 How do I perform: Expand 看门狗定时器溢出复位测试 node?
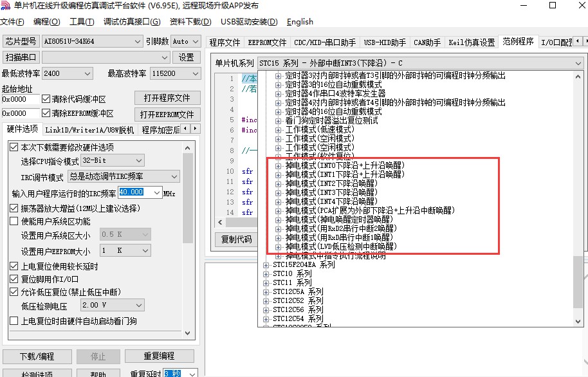(279, 121)
